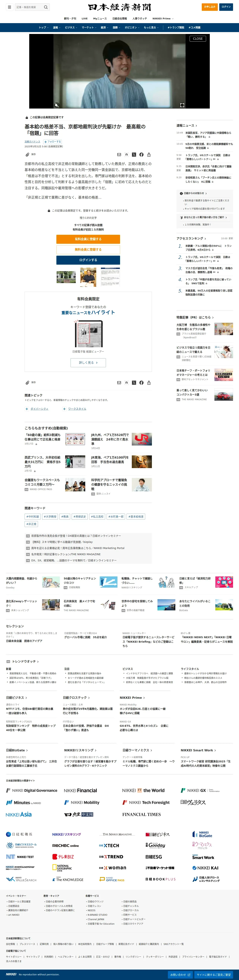The image size is (239, 980).
Task: Share to X icon below article
Action: (x=134, y=383)
